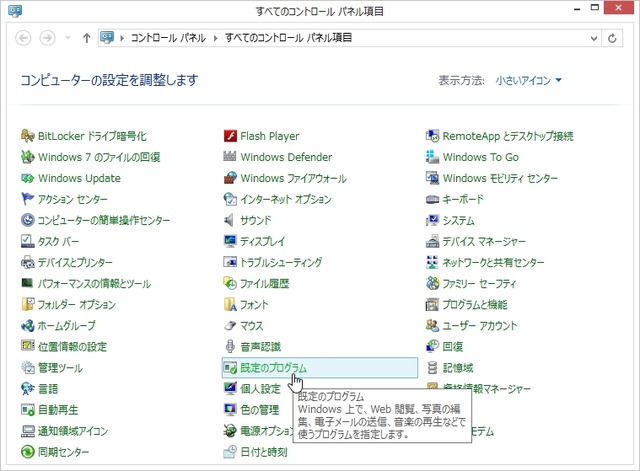The image size is (640, 471).
Task: Click the Windows 7 のファイルの回復 icon
Action: pyautogui.click(x=27, y=157)
